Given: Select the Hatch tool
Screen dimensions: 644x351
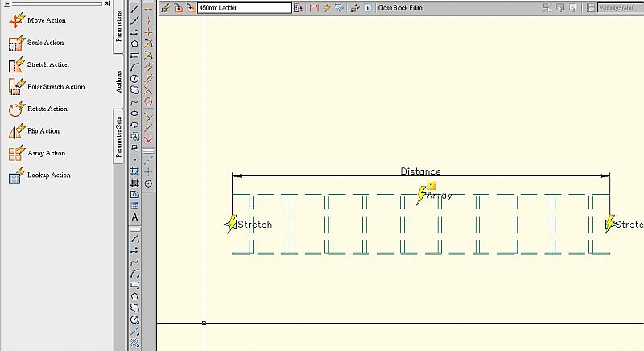Looking at the screenshot, I should point(134,171).
